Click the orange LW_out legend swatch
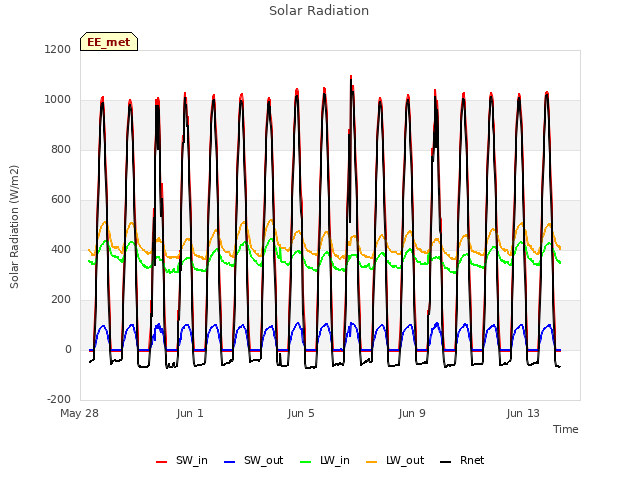 (372, 462)
